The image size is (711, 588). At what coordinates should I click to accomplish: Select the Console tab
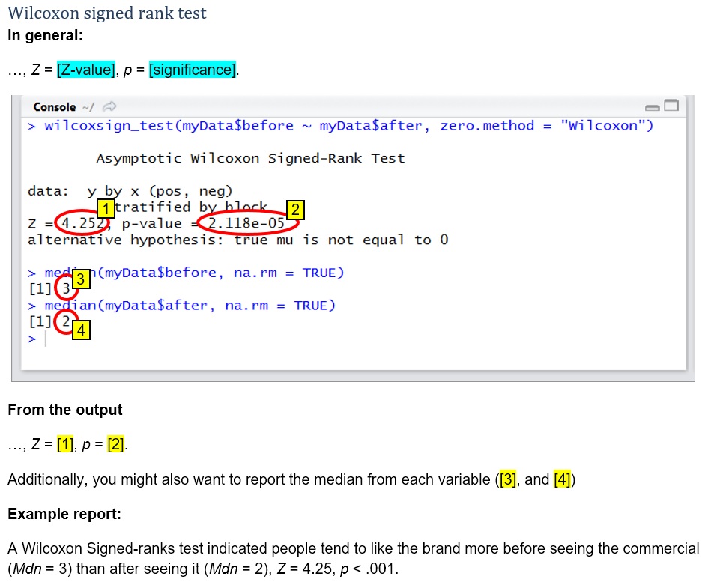pos(55,107)
